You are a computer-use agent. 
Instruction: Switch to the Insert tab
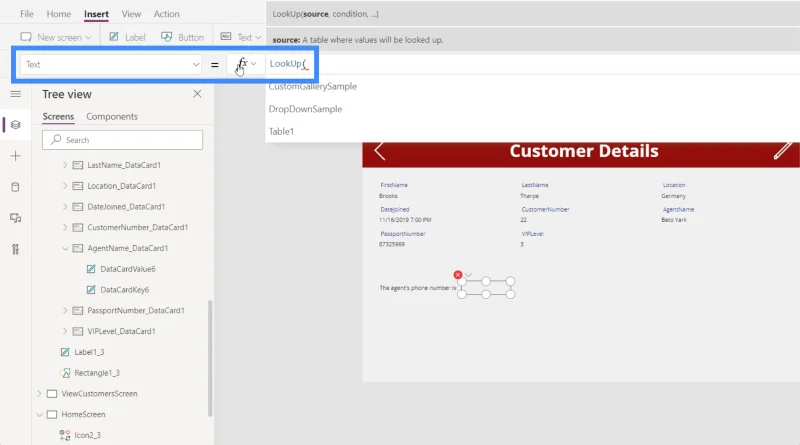96,14
